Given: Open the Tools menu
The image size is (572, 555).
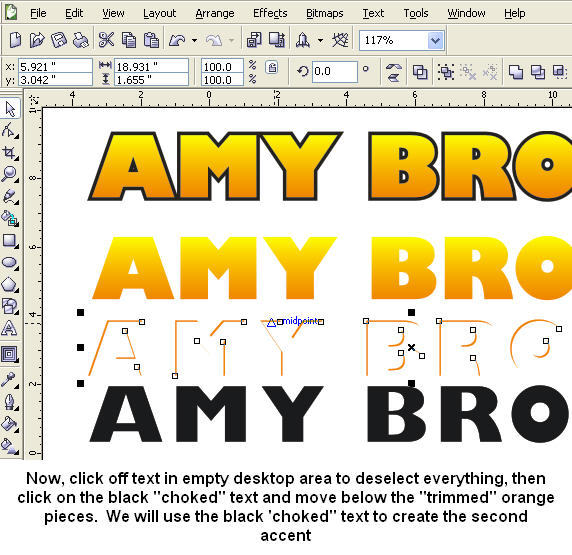Looking at the screenshot, I should [416, 14].
